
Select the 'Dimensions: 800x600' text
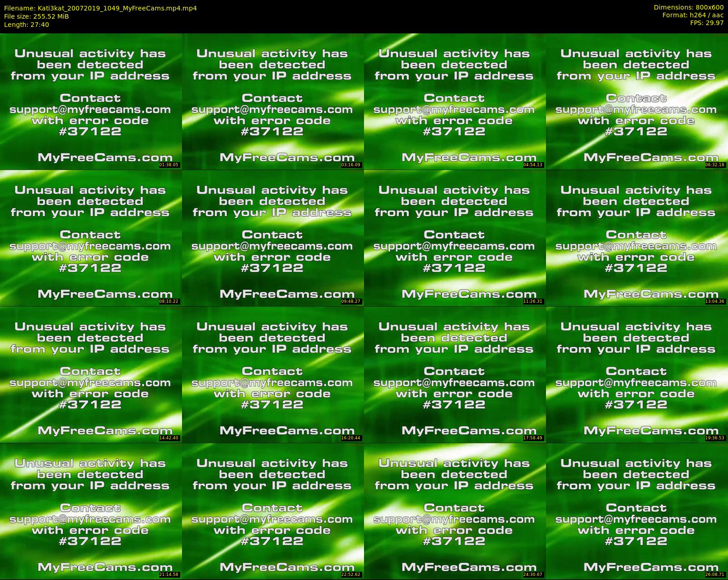pos(688,7)
